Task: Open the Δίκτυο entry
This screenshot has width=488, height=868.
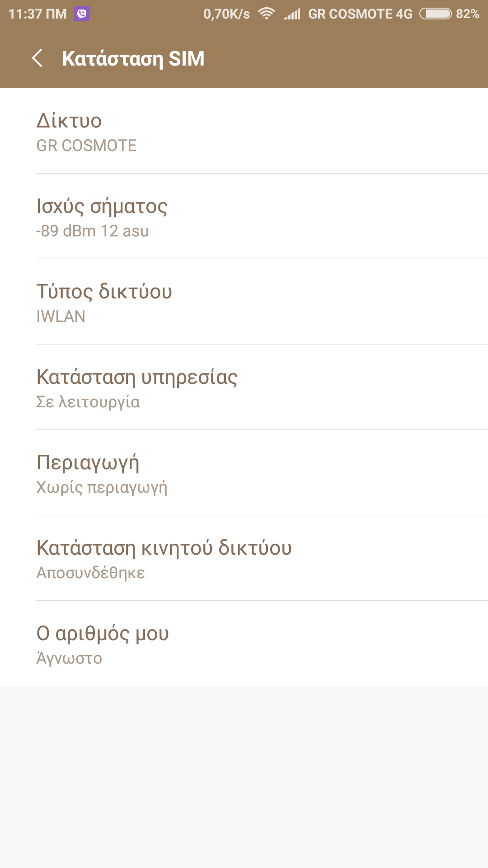Action: coord(244,131)
